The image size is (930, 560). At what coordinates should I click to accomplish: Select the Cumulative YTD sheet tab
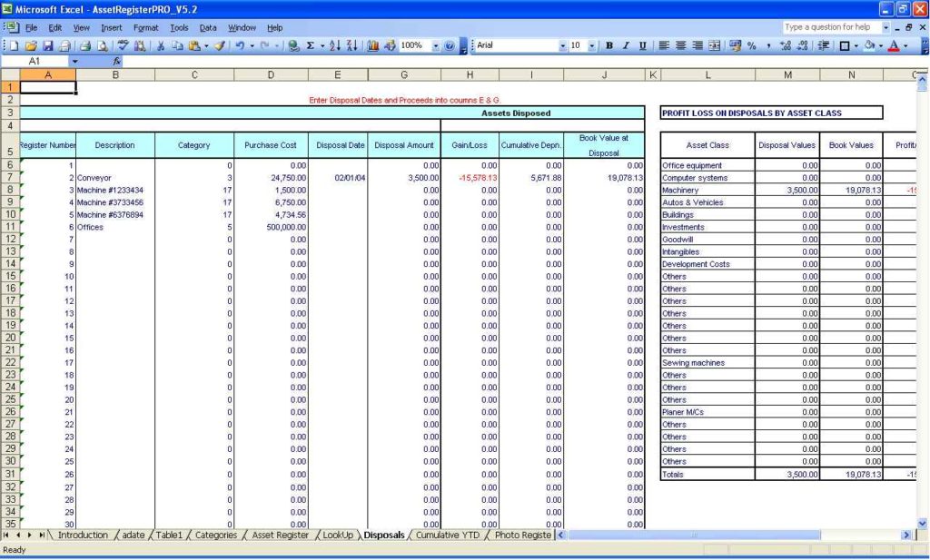tap(448, 535)
